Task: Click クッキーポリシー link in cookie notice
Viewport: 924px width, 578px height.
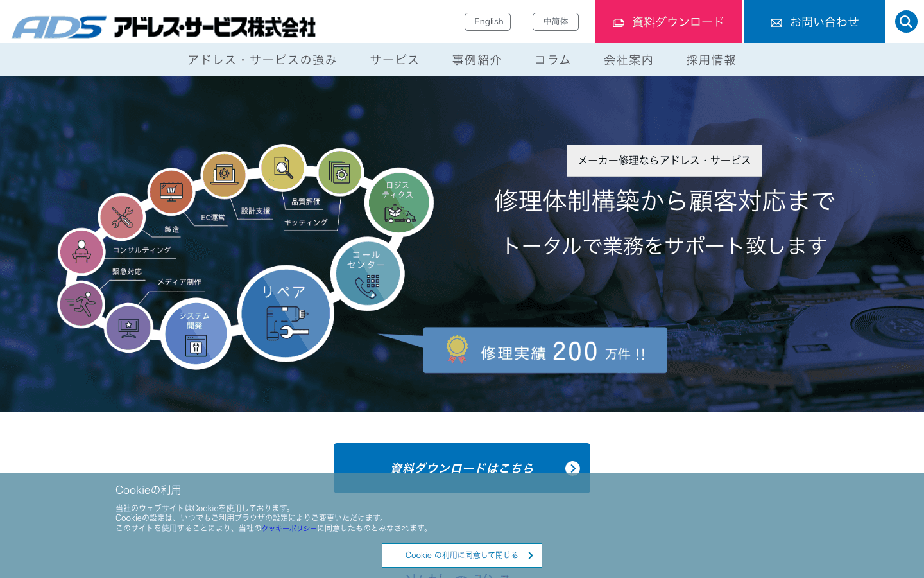Action: coord(289,528)
